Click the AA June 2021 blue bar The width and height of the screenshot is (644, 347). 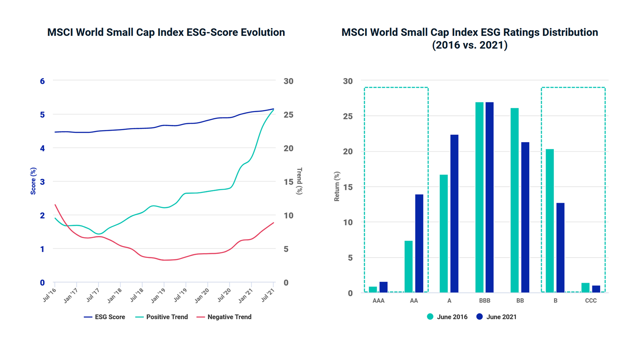coord(419,244)
